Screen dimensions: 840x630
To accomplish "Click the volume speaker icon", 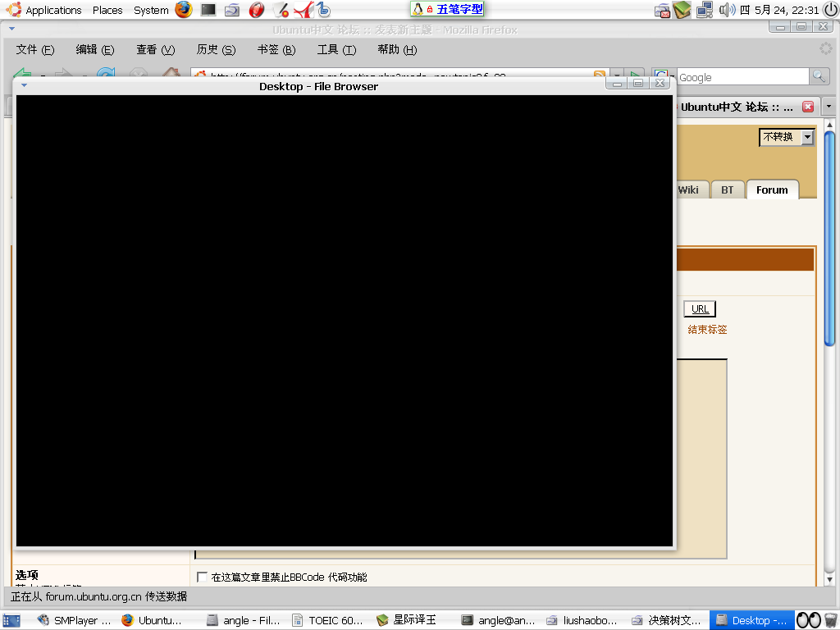I will (x=727, y=10).
